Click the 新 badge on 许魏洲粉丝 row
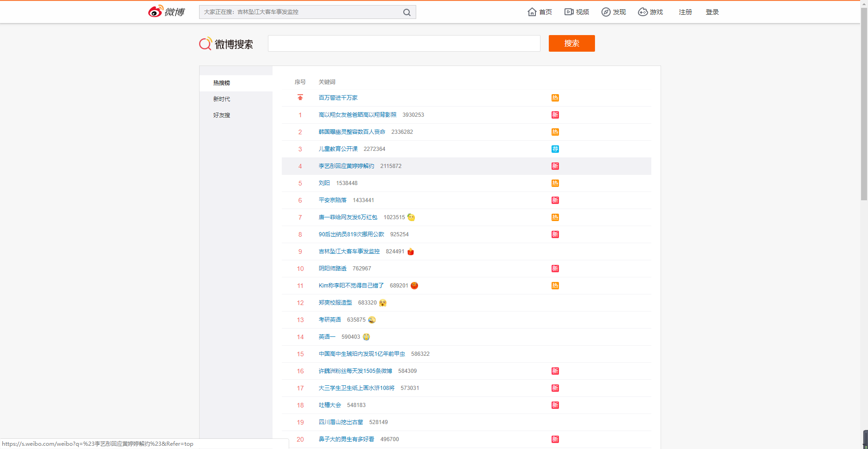This screenshot has height=449, width=868. 555,371
